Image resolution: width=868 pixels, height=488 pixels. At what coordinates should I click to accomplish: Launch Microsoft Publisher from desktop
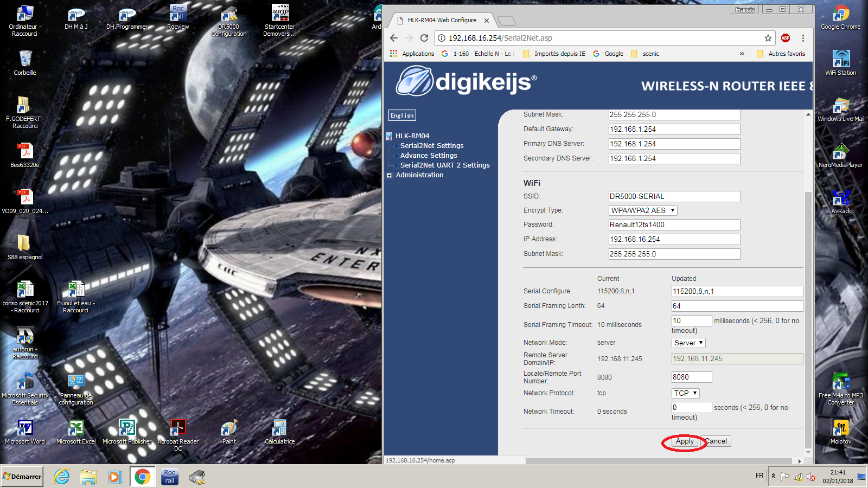[x=127, y=432]
